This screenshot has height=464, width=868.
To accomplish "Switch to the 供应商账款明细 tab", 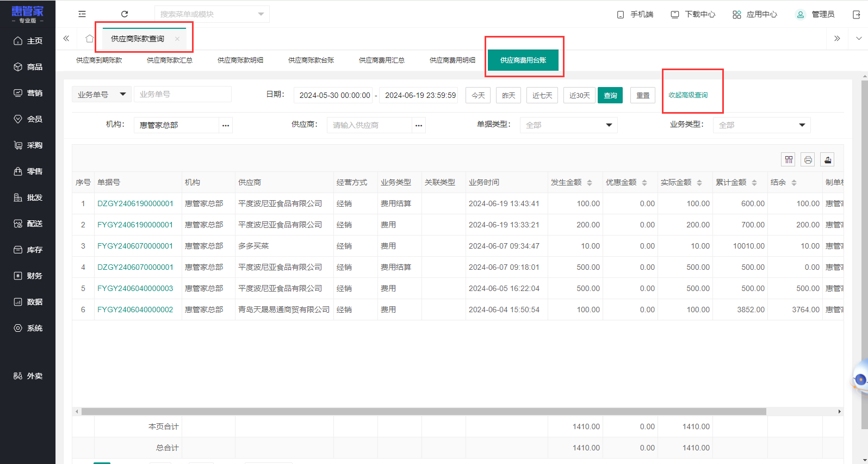I will (x=240, y=60).
